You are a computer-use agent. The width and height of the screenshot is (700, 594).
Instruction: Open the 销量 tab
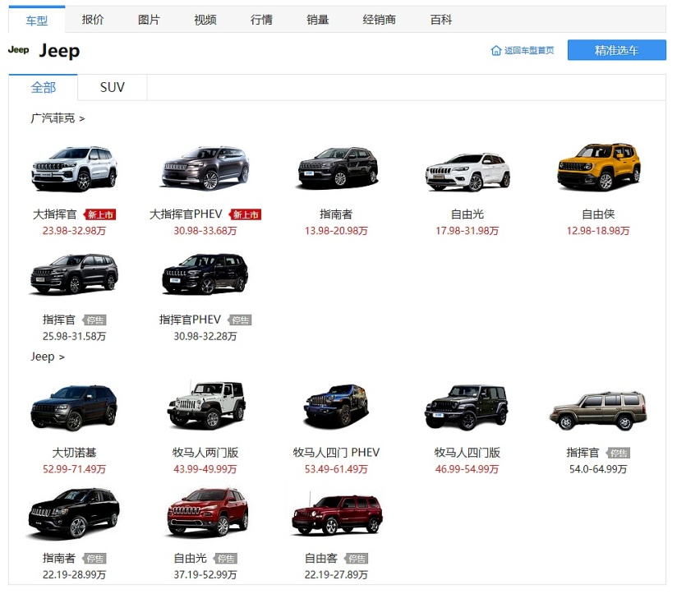click(317, 20)
